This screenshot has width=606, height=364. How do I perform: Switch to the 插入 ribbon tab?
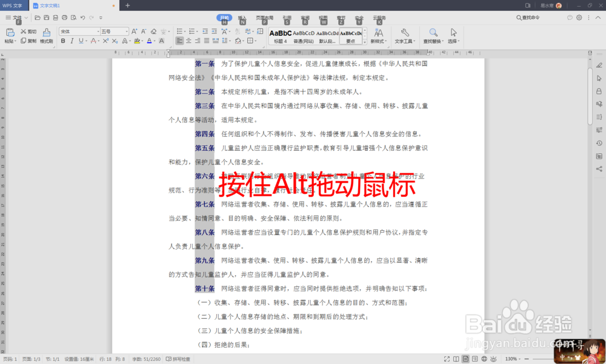coord(242,18)
